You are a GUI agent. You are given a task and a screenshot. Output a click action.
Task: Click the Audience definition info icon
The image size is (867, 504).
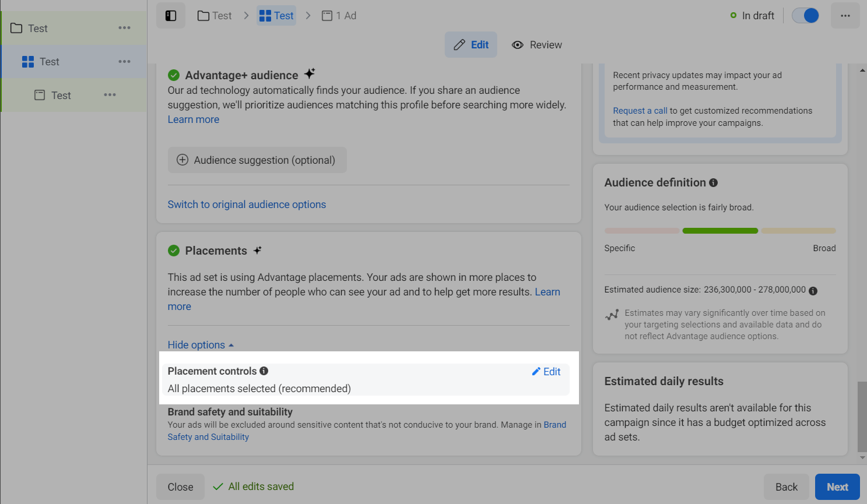713,183
